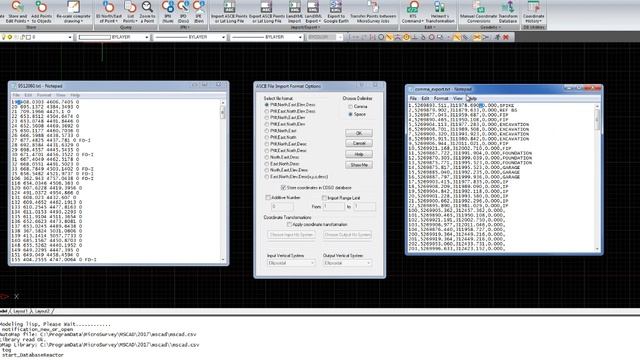The image size is (640, 360).
Task: Click the range From input field
Action: click(x=333, y=207)
